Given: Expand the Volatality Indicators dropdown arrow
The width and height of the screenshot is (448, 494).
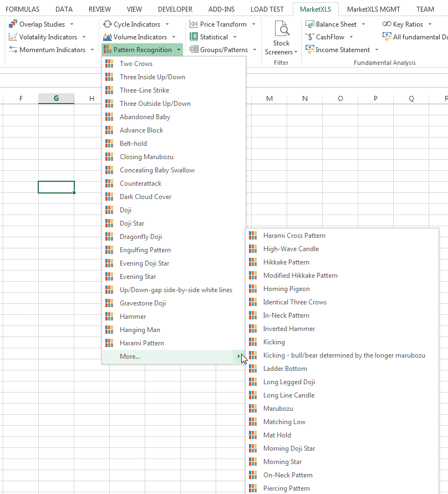Looking at the screenshot, I should pyautogui.click(x=84, y=37).
